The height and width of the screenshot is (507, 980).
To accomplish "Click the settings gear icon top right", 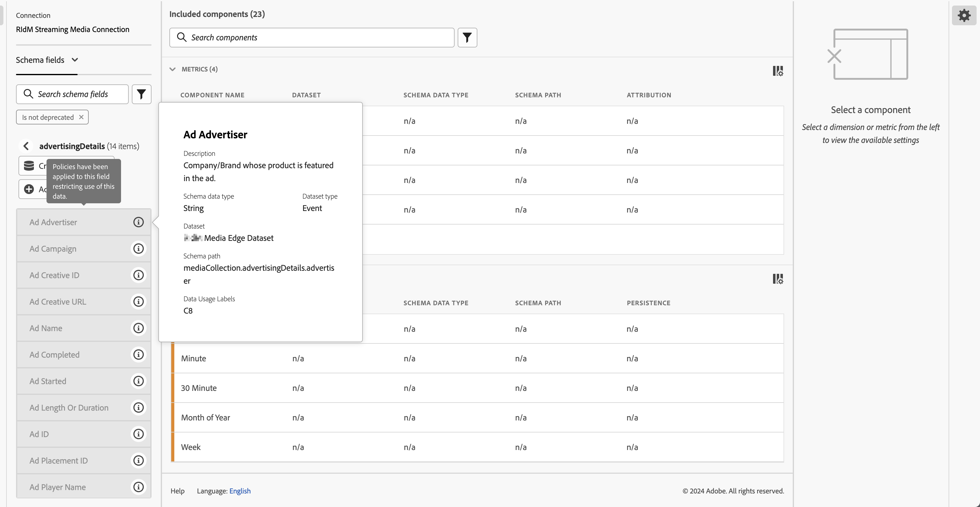I will tap(964, 16).
